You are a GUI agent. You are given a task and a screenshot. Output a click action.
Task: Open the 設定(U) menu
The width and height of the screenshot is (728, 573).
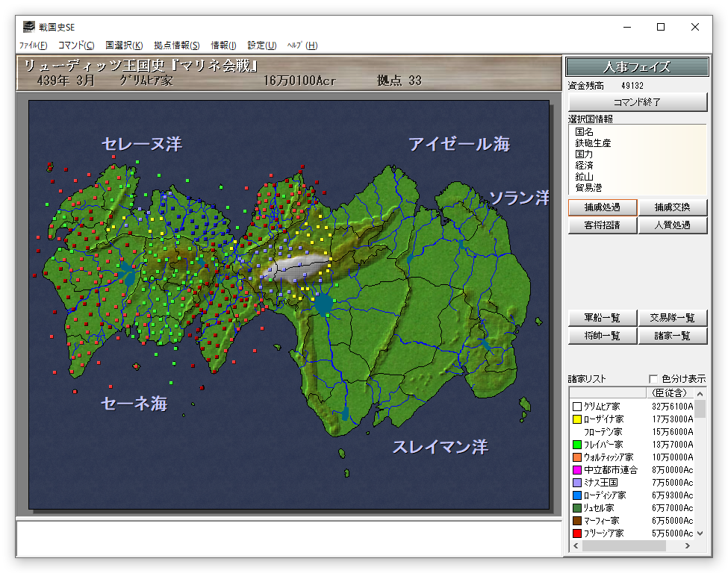click(x=261, y=46)
